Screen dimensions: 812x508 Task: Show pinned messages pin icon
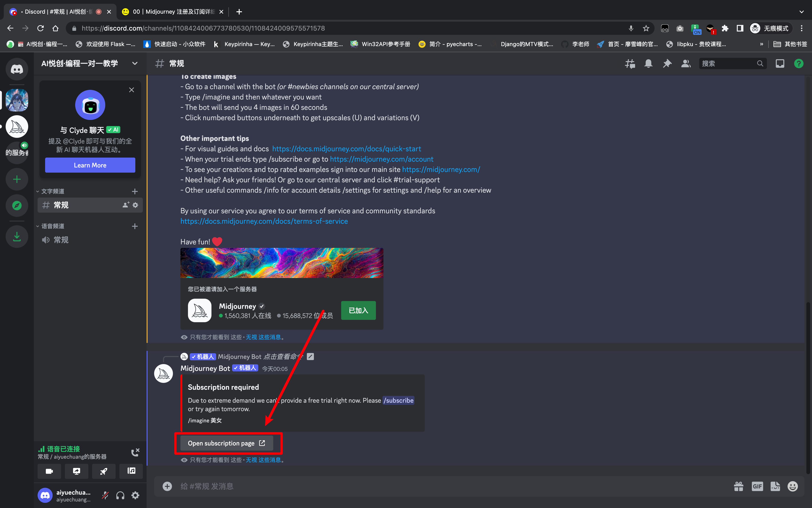click(667, 63)
